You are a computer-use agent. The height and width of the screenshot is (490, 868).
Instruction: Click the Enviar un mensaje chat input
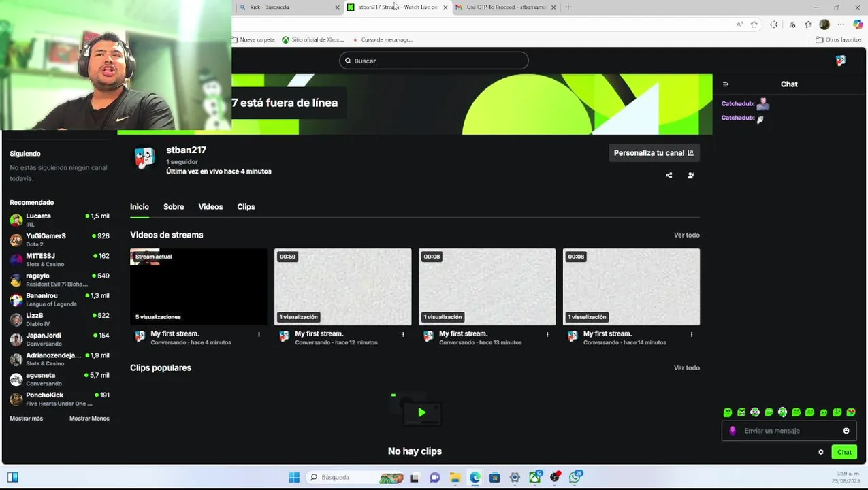coord(788,431)
